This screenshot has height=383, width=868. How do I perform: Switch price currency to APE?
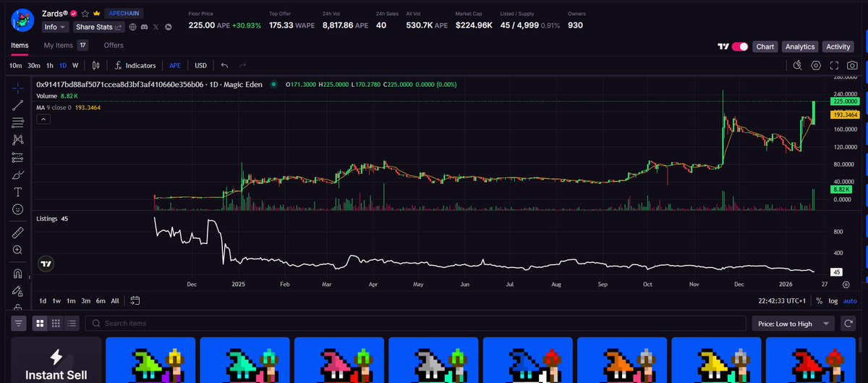click(x=175, y=65)
